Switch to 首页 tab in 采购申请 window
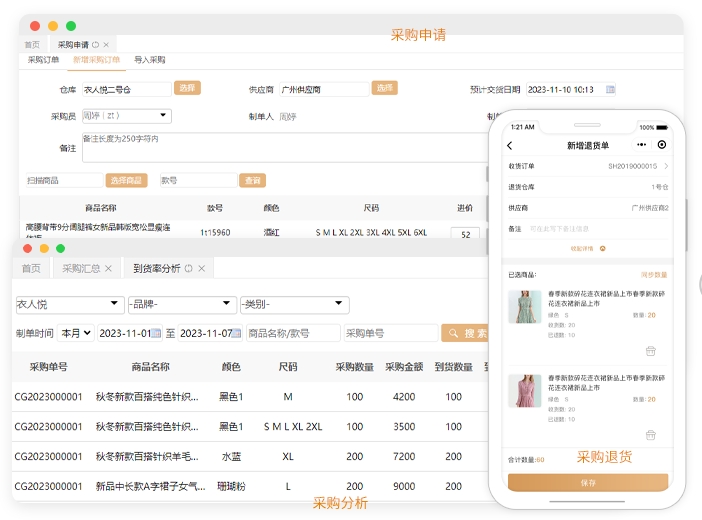The height and width of the screenshot is (520, 702). coord(32,45)
